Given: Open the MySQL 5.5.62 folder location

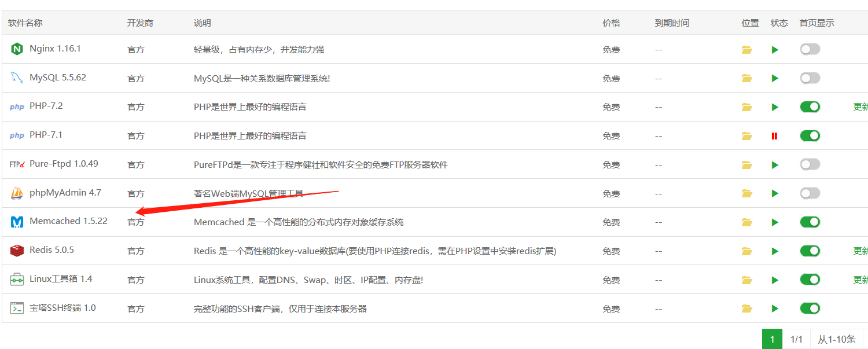Looking at the screenshot, I should [x=746, y=78].
